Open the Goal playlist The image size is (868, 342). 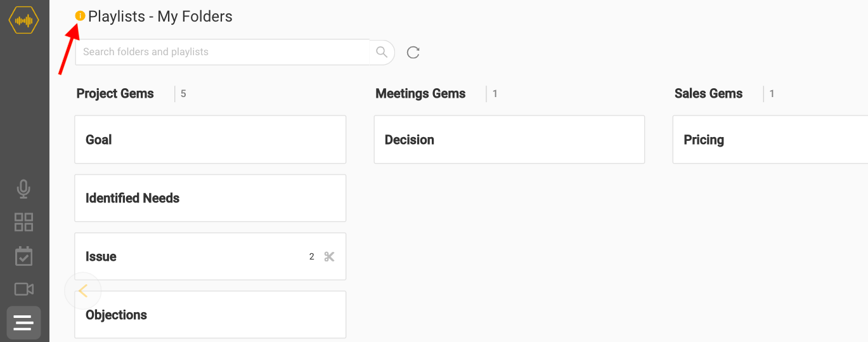(x=210, y=140)
